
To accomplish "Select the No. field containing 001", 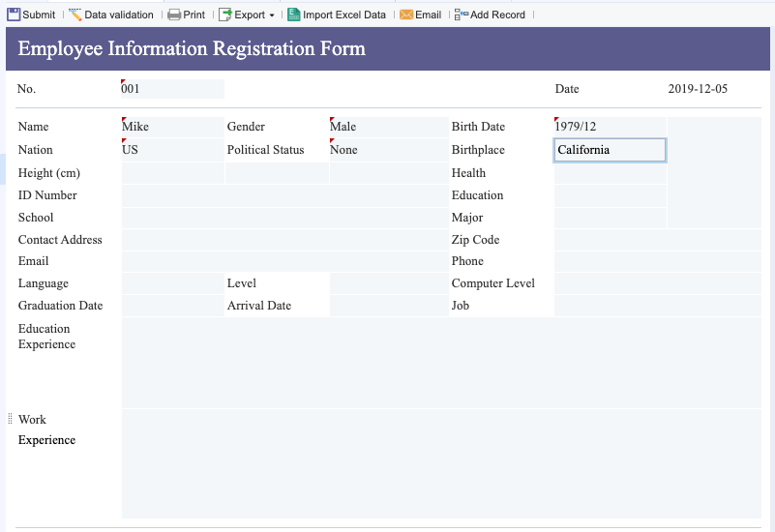I will pos(172,89).
